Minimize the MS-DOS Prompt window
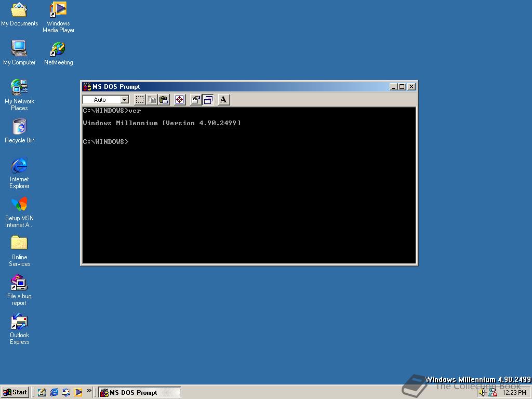Viewport: 532px width, 399px height. 393,87
